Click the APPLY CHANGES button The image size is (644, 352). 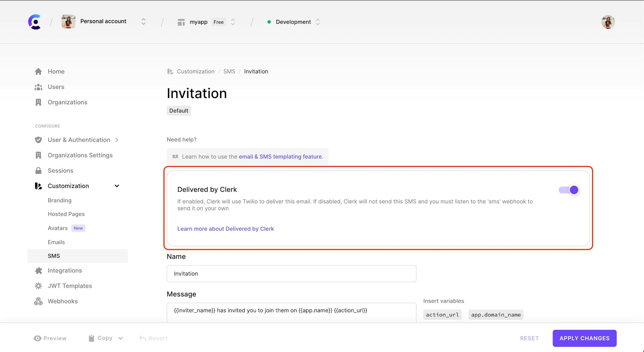(x=585, y=338)
